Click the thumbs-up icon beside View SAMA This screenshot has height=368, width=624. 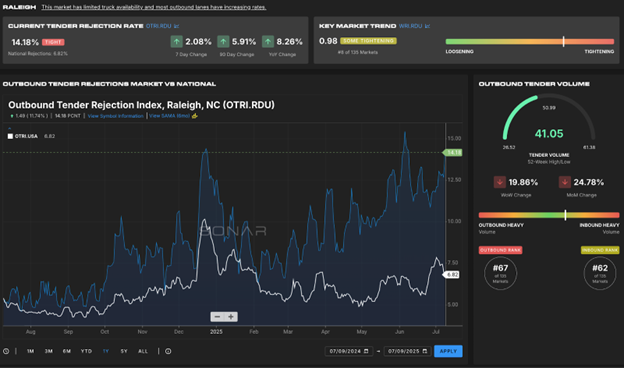pyautogui.click(x=195, y=116)
